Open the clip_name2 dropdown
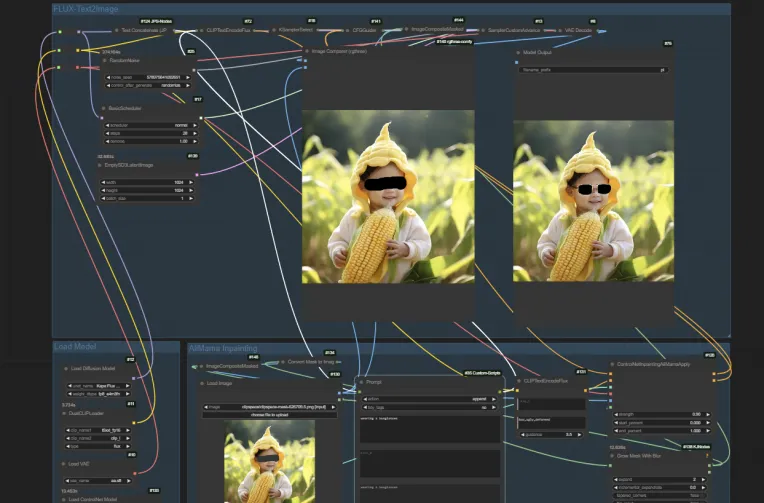764x503 pixels. pyautogui.click(x=98, y=438)
